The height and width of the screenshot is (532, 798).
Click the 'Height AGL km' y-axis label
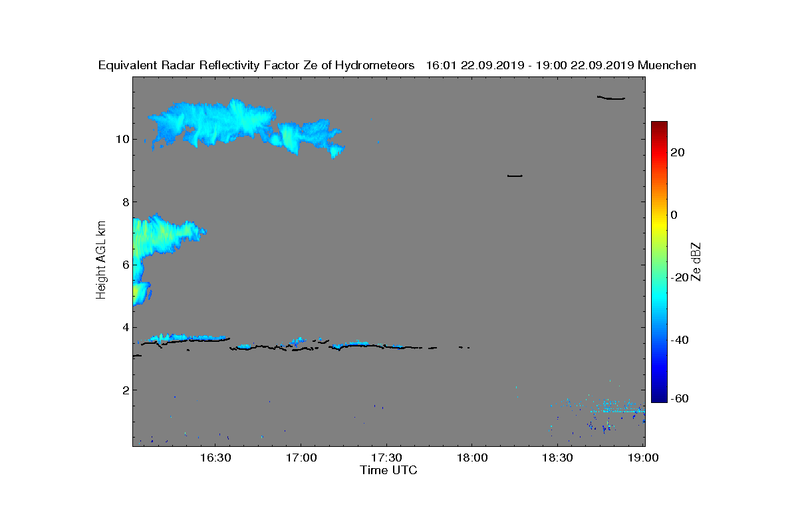tap(101, 260)
